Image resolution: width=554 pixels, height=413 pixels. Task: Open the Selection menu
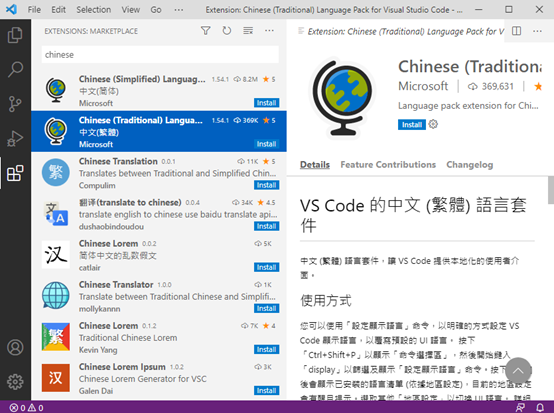94,10
